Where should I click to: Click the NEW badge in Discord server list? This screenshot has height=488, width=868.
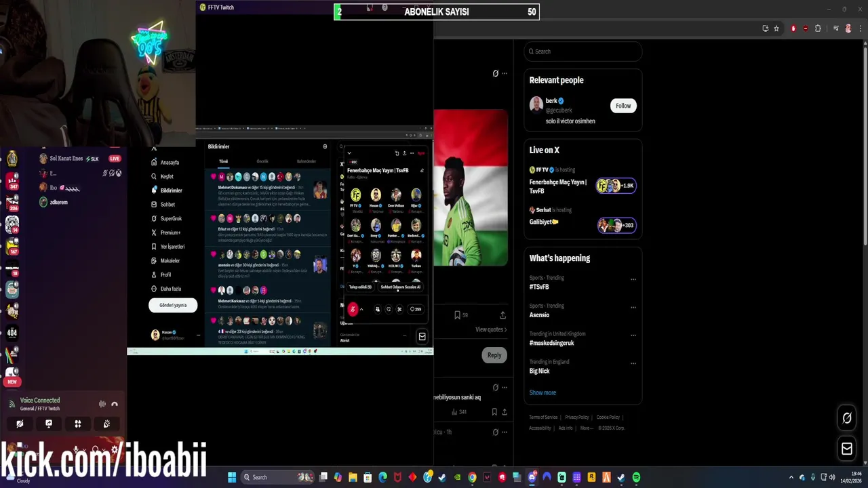click(12, 382)
